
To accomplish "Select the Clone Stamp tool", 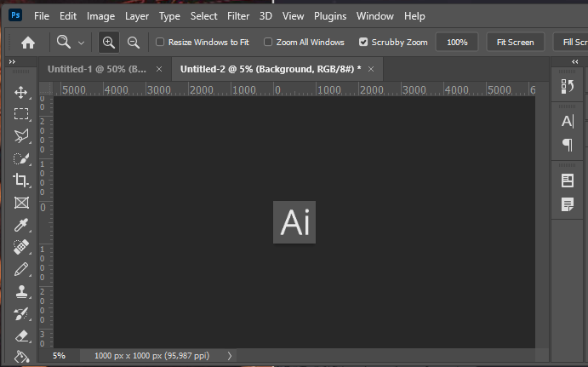I will tap(21, 291).
